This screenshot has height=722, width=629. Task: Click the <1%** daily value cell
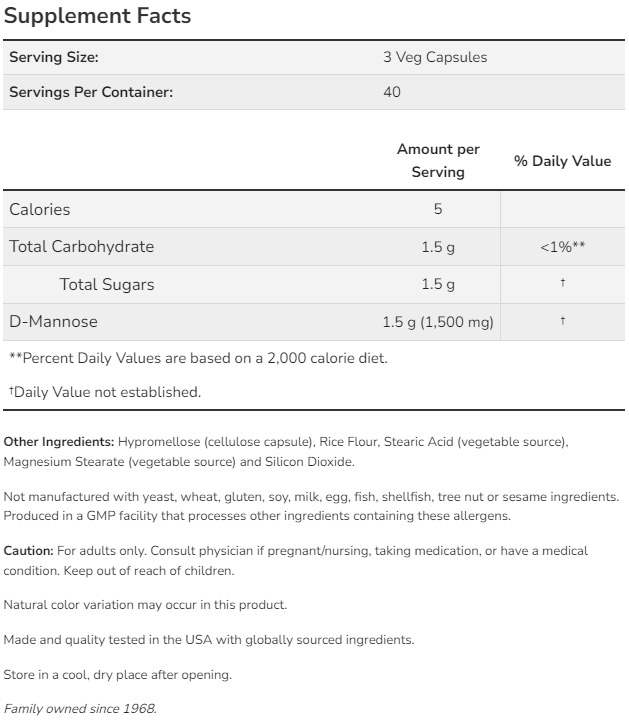[562, 246]
